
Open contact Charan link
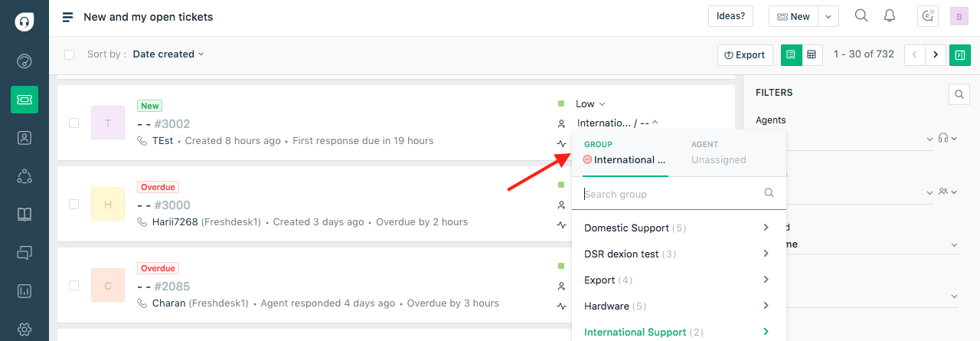tap(168, 303)
